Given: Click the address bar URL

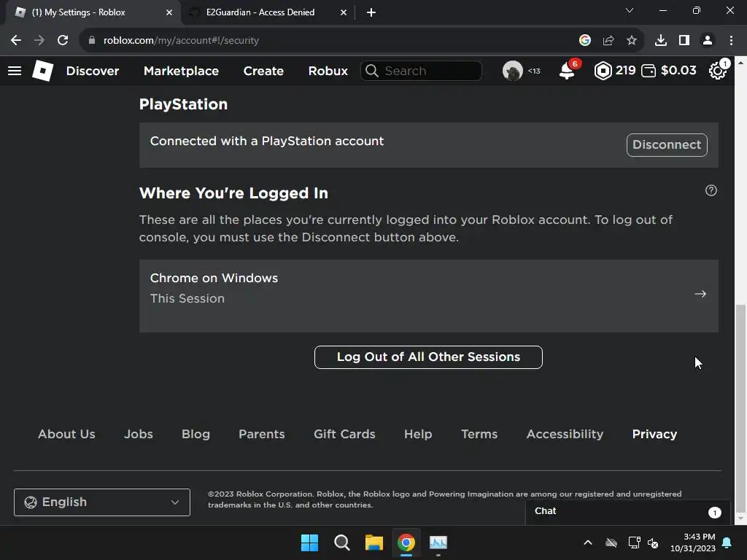Looking at the screenshot, I should (181, 41).
